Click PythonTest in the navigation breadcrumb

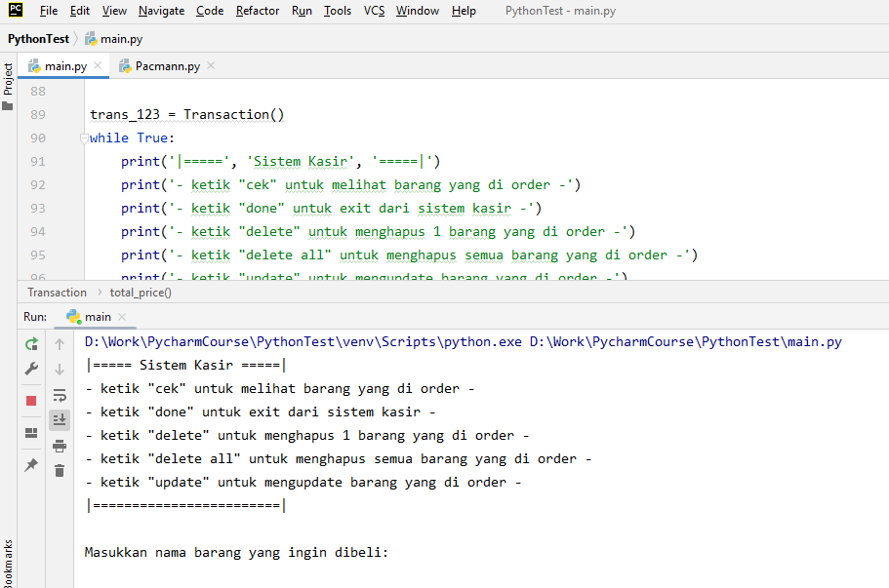point(39,39)
